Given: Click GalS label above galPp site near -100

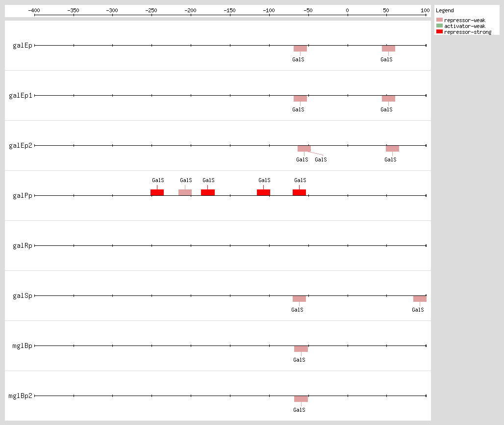Looking at the screenshot, I should pos(265,180).
